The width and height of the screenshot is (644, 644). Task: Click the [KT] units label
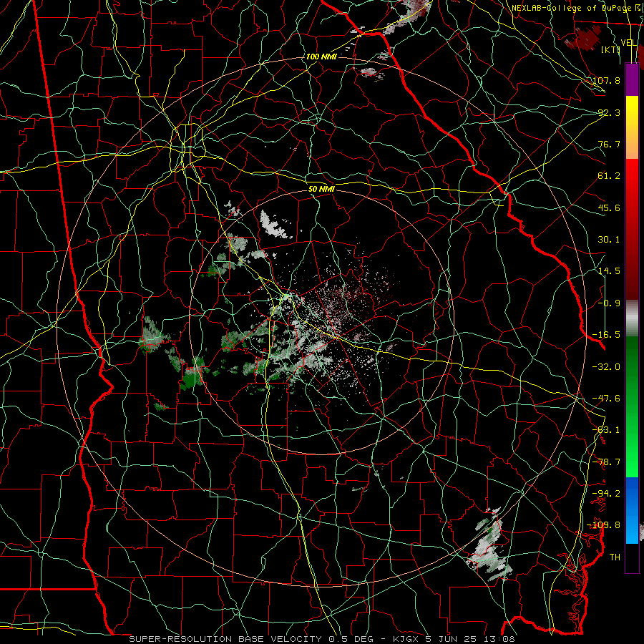611,49
